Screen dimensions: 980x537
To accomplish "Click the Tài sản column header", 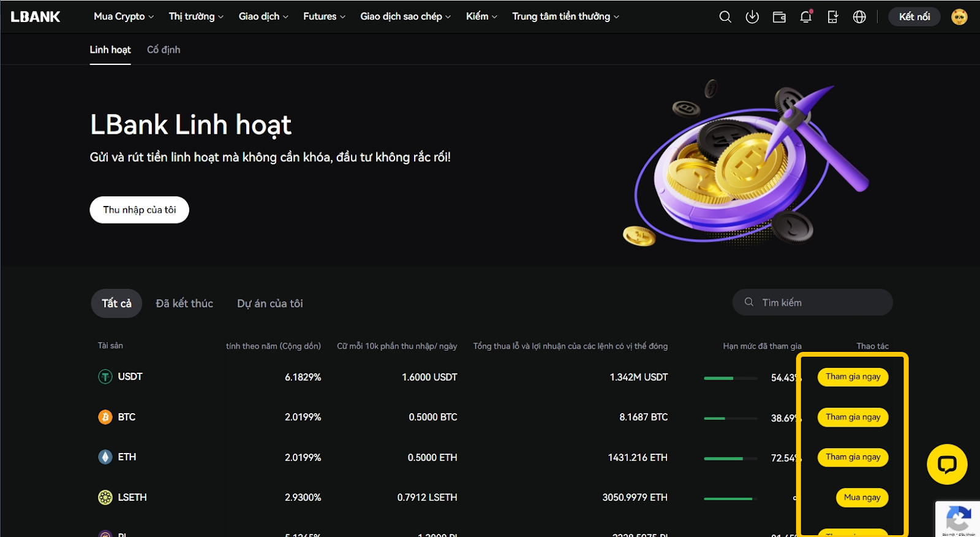I will coord(110,346).
